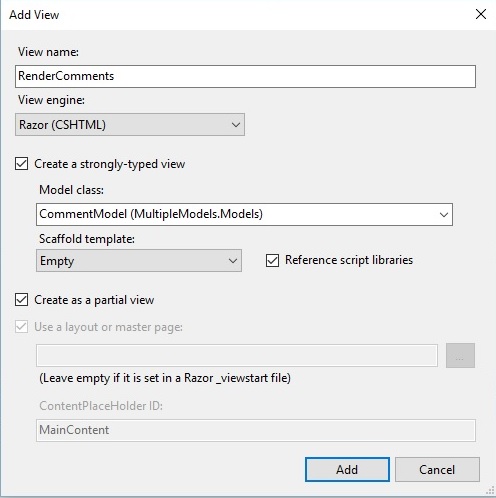
Task: Click the Add button
Action: (347, 469)
